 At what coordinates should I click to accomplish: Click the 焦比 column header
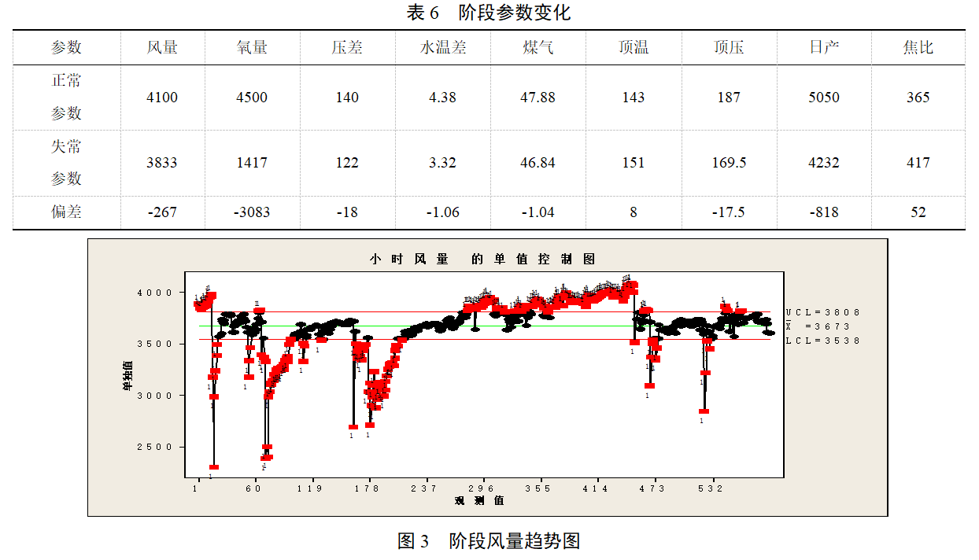coord(918,48)
